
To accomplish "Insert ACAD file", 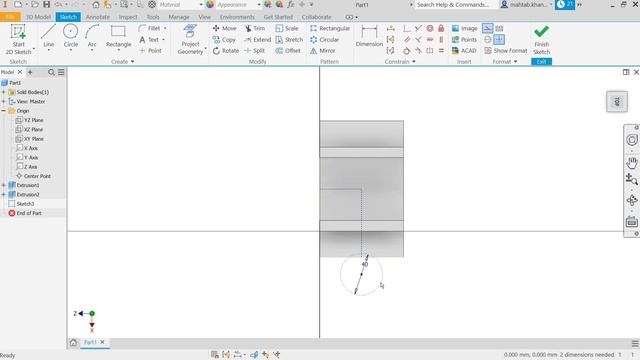I will tap(464, 51).
